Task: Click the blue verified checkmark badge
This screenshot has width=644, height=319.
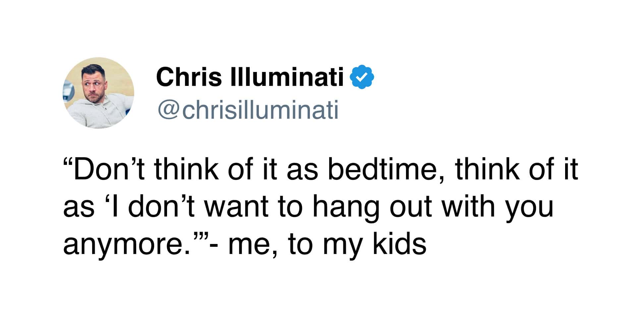Action: pyautogui.click(x=363, y=77)
